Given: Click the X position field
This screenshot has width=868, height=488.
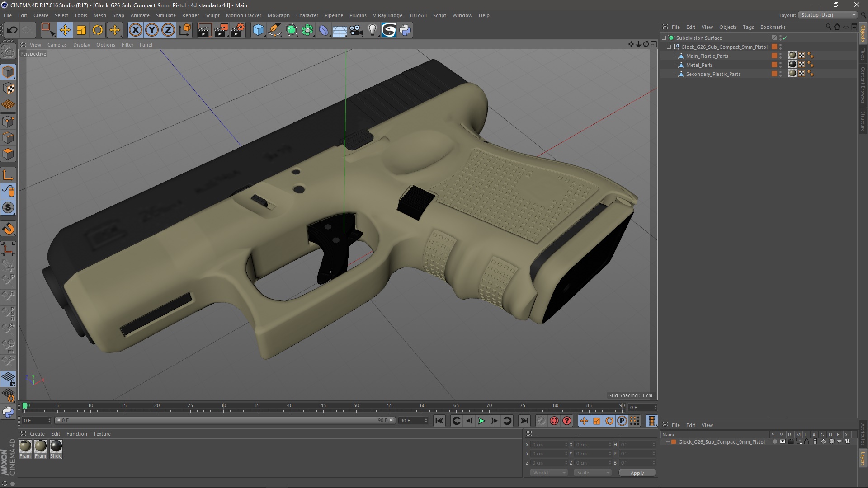Looking at the screenshot, I should pyautogui.click(x=549, y=445).
